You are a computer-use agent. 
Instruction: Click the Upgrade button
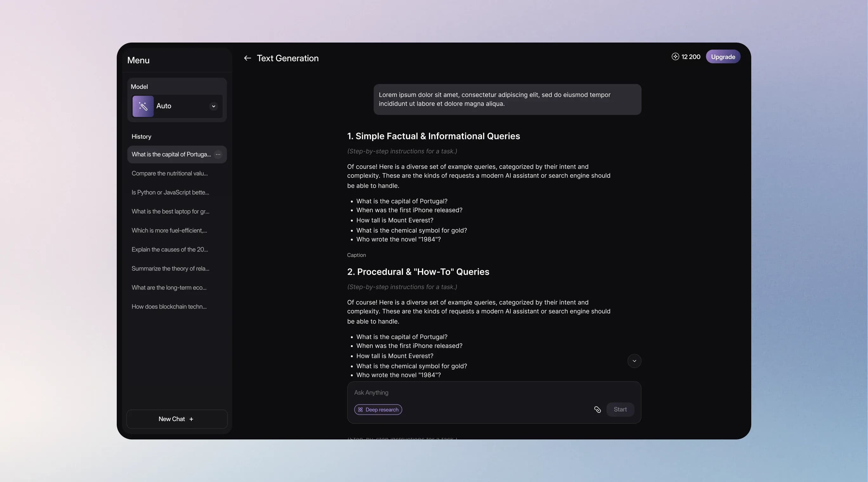click(723, 57)
